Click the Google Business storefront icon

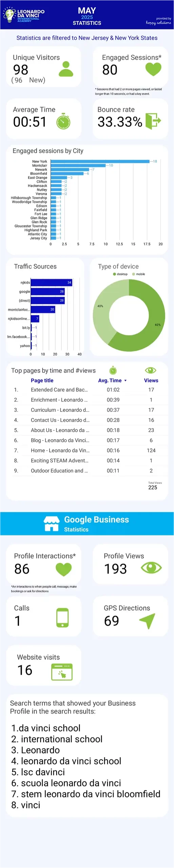tap(52, 524)
